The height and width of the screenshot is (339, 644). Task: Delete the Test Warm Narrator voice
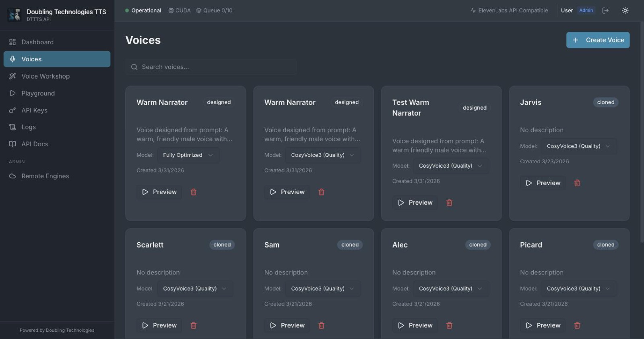tap(449, 203)
